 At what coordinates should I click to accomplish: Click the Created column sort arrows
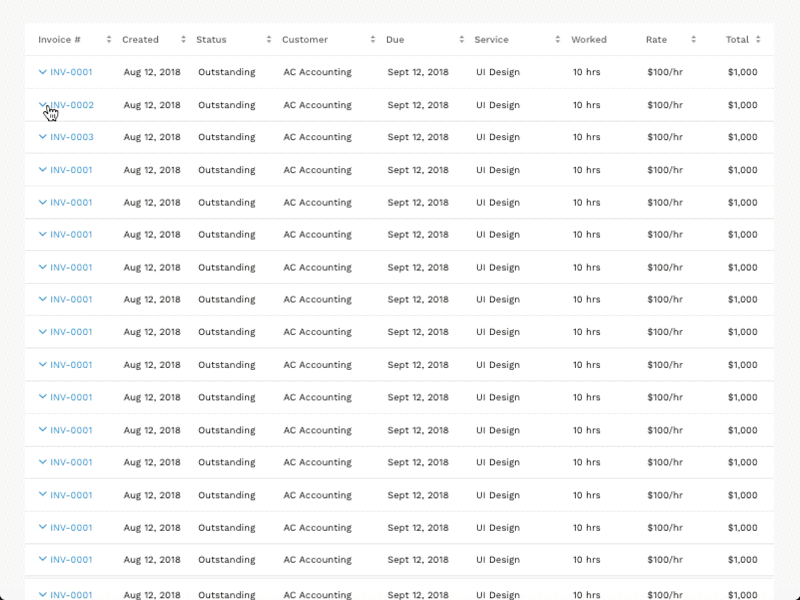pyautogui.click(x=183, y=40)
